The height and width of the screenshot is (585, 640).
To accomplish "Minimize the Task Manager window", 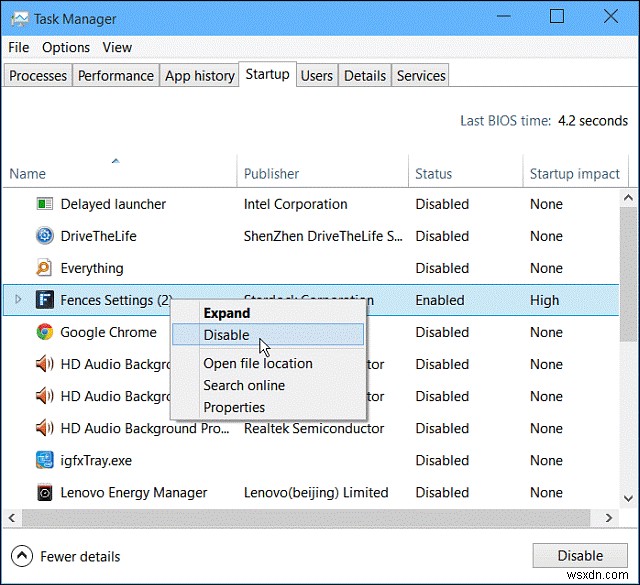I will point(504,17).
